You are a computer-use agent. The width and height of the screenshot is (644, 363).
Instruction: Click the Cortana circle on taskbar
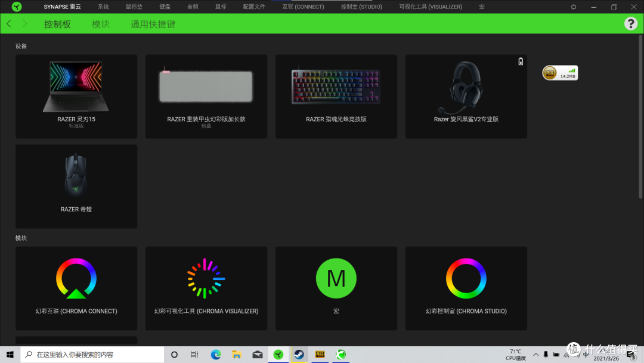coord(174,355)
